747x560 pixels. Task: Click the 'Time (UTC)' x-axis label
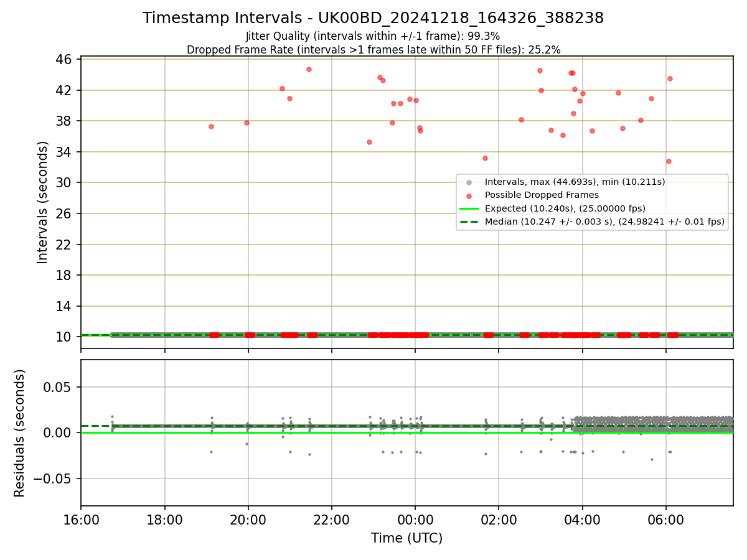pos(406,538)
